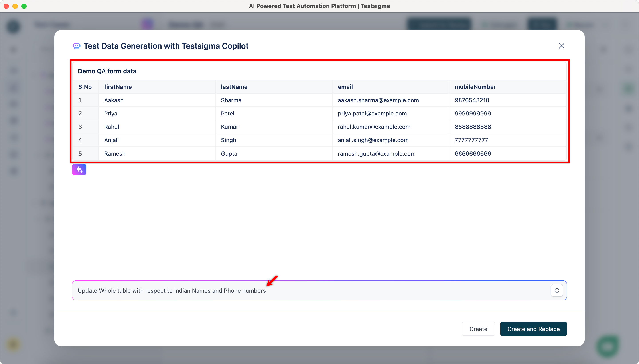Click the green chat widget icon at the bottom right
Screen dimensions: 639x364
coord(607,346)
